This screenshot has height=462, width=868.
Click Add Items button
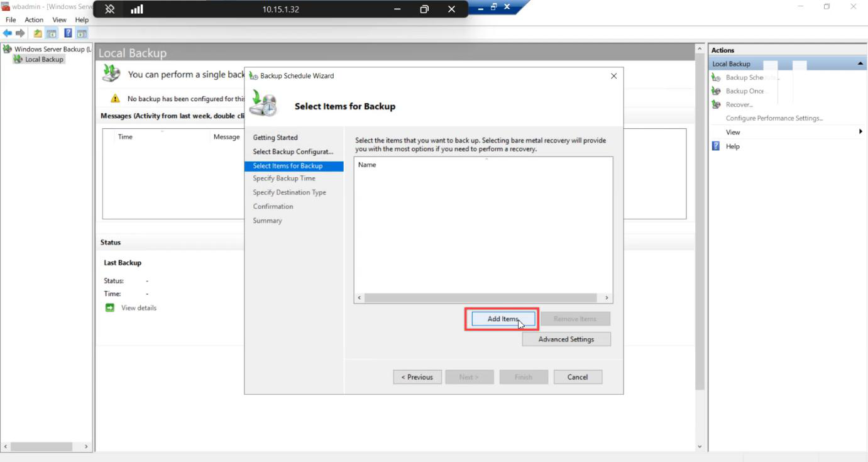pos(503,319)
